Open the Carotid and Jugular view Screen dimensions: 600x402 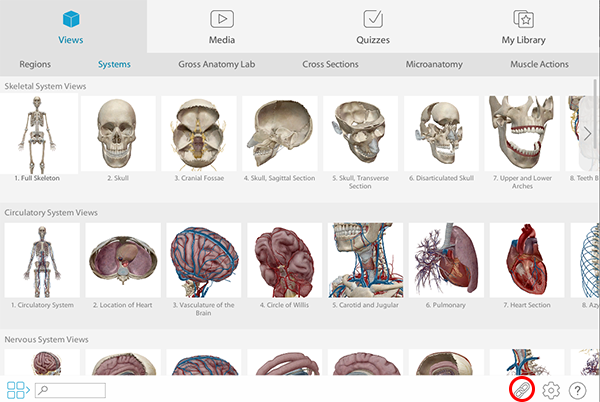pos(365,260)
